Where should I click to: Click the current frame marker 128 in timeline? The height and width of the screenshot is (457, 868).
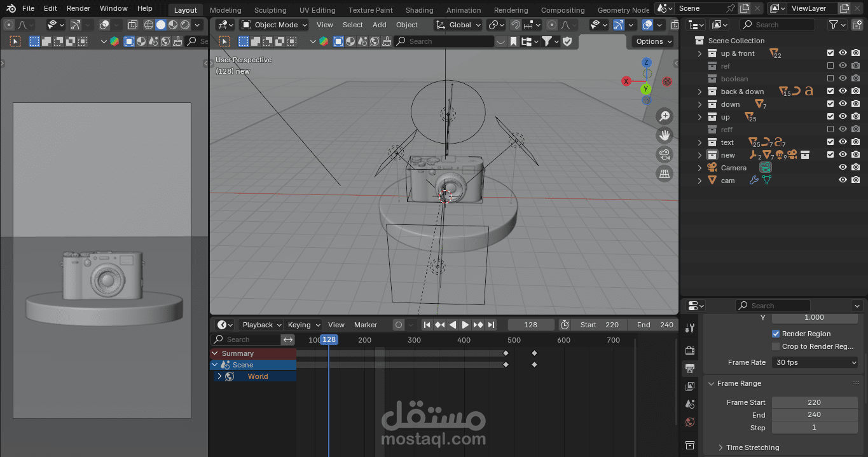(329, 339)
